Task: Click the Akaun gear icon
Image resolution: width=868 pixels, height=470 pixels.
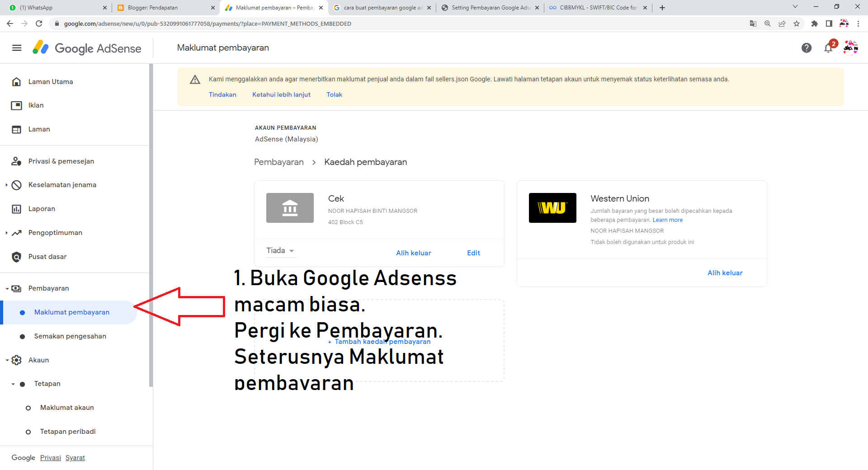Action: (16, 360)
